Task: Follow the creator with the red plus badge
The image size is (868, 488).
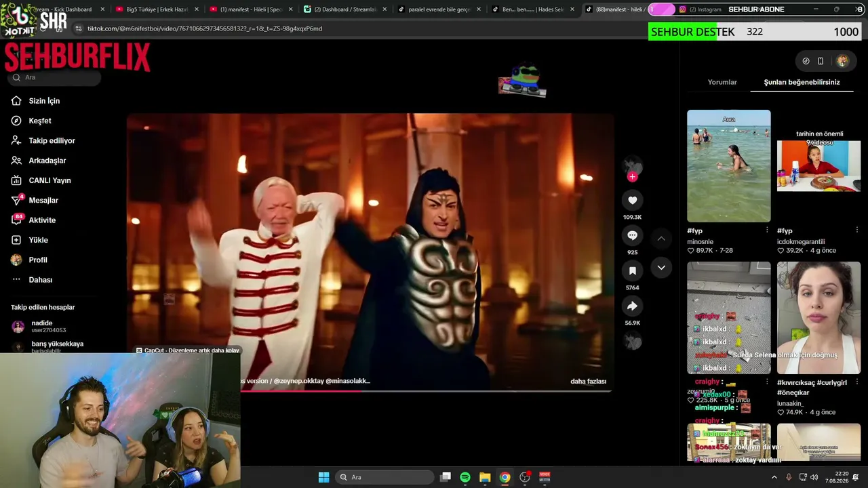Action: click(x=632, y=177)
